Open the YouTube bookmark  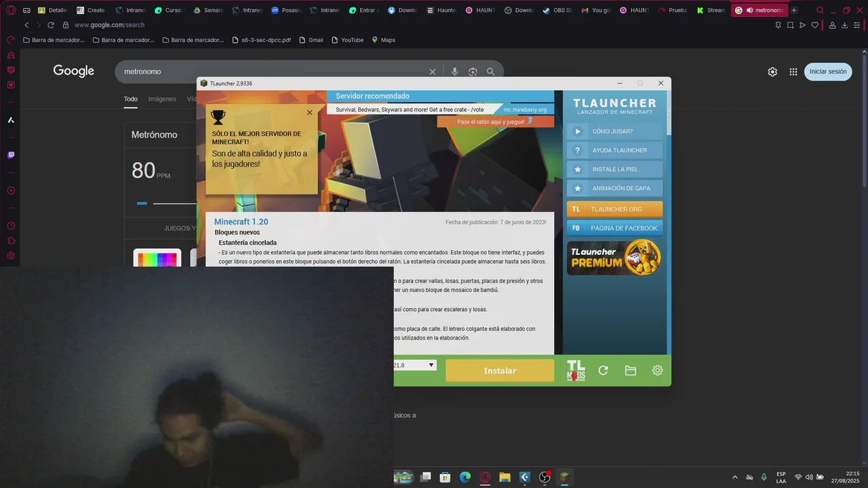point(347,40)
